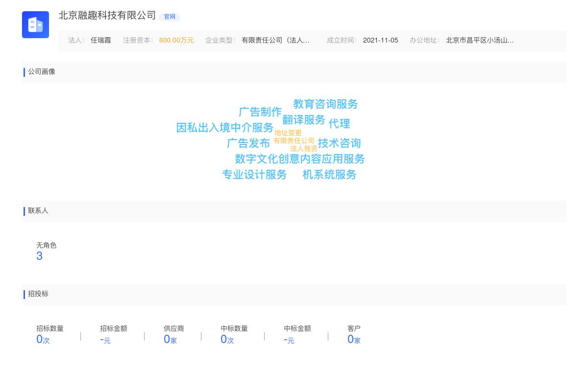Image resolution: width=588 pixels, height=368 pixels.
Task: Click the blue company logo icon
Action: pos(35,24)
